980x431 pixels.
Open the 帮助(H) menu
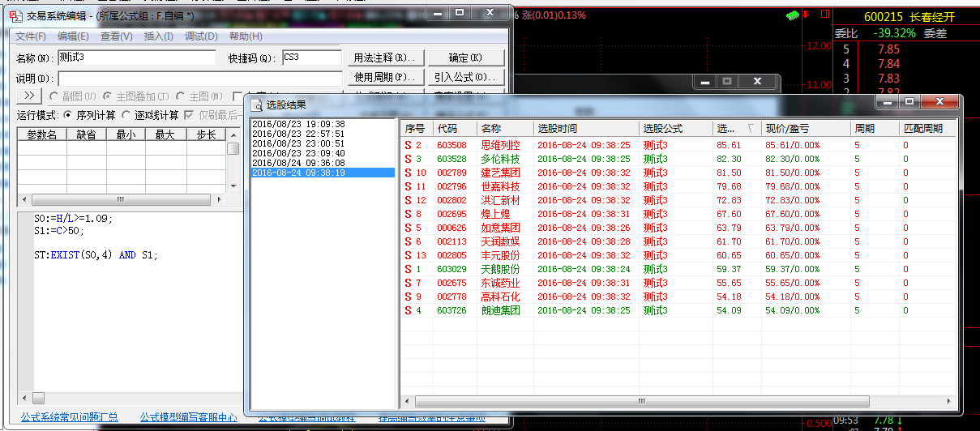245,36
